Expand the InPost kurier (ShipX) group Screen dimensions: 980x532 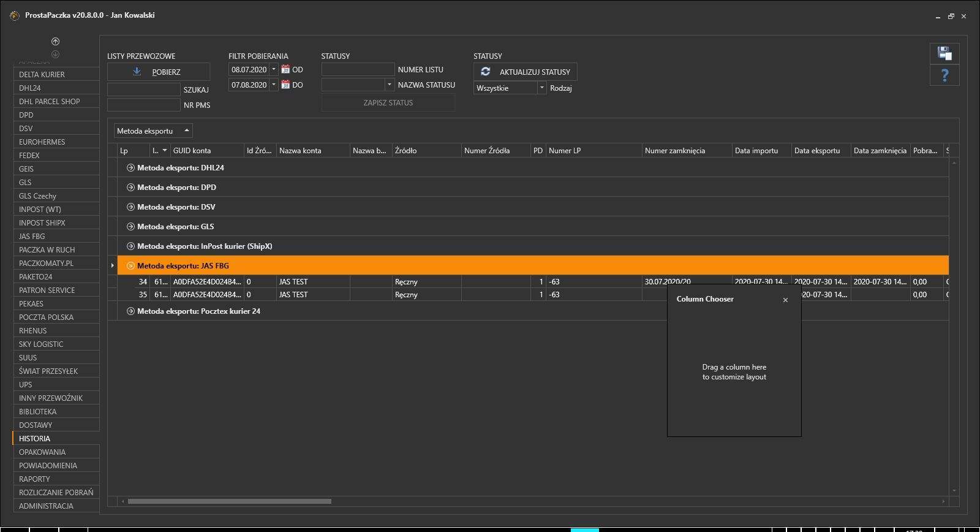pos(130,246)
